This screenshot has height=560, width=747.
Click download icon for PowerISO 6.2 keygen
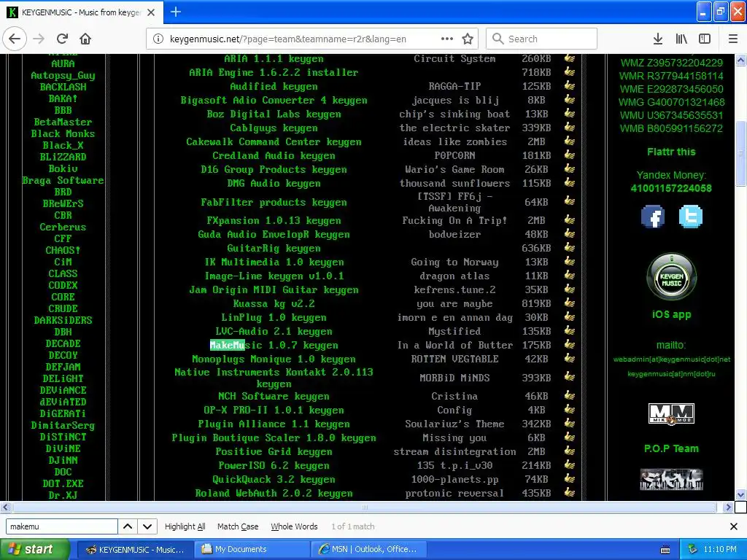point(569,464)
